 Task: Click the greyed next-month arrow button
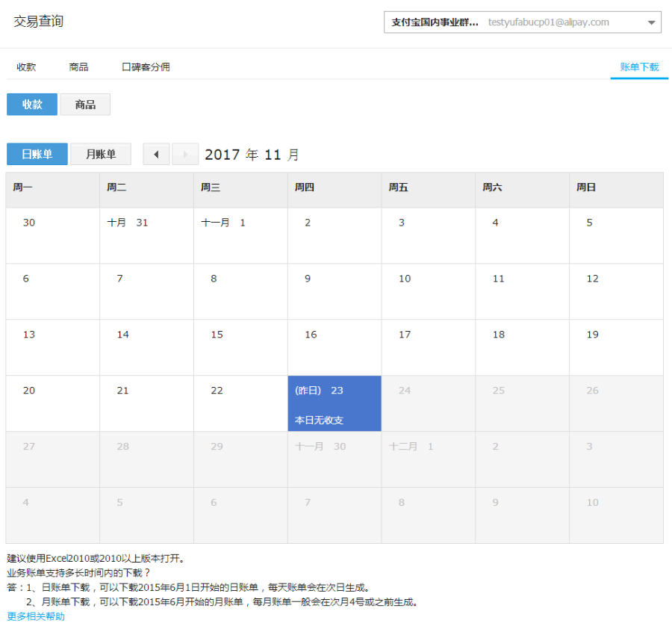coord(185,155)
